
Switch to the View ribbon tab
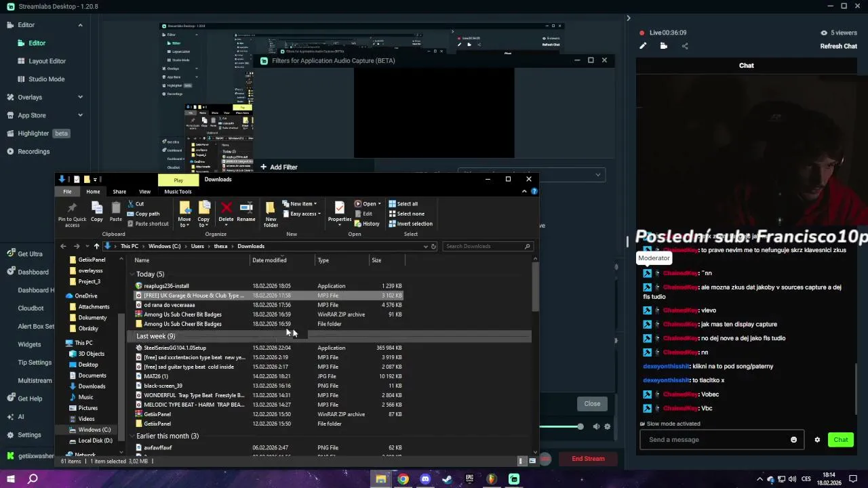coord(144,192)
